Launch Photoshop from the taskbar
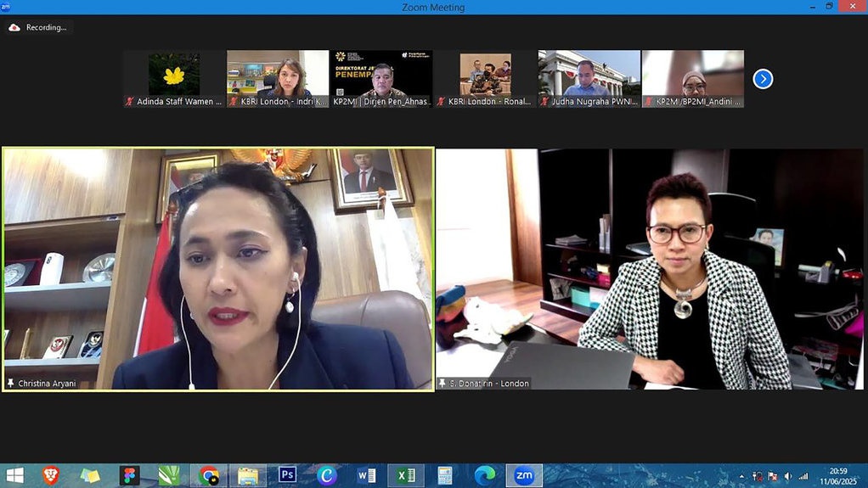The width and height of the screenshot is (868, 488). click(x=287, y=475)
